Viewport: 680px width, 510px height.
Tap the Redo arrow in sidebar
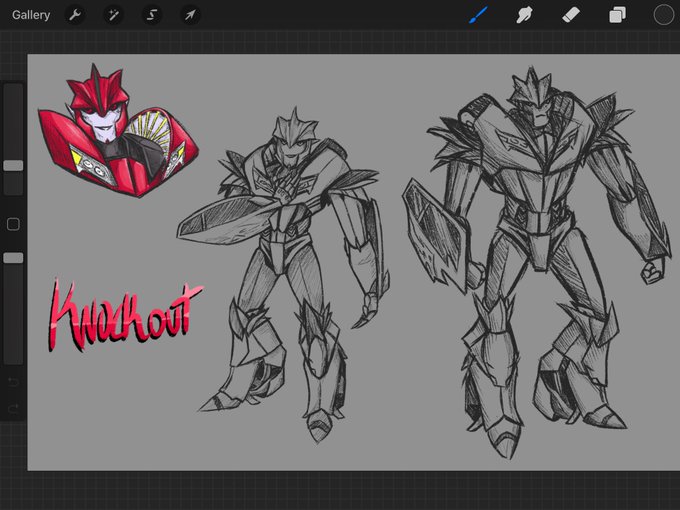click(x=13, y=408)
